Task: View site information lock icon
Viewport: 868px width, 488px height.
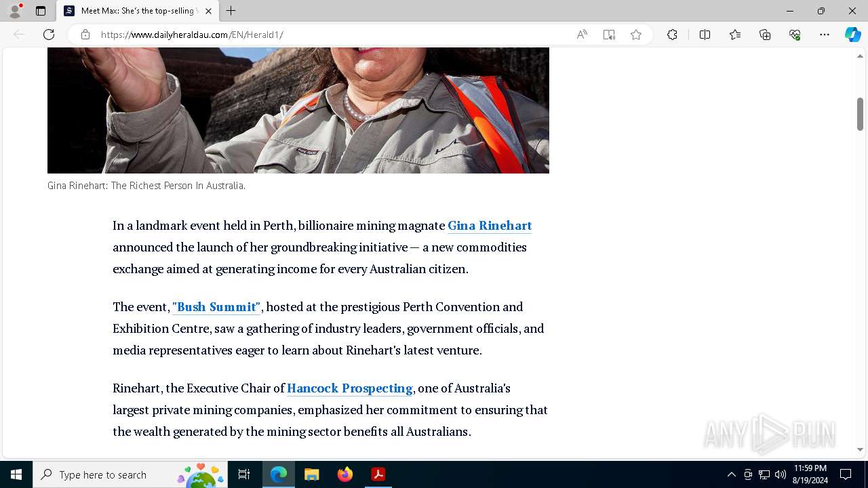Action: [x=85, y=35]
